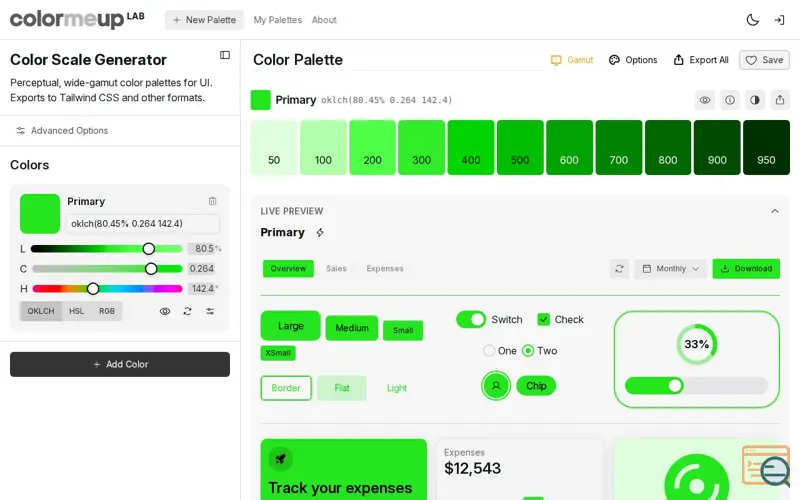Image resolution: width=800 pixels, height=500 pixels.
Task: Toggle visibility eye in Primary color card
Action: point(165,311)
